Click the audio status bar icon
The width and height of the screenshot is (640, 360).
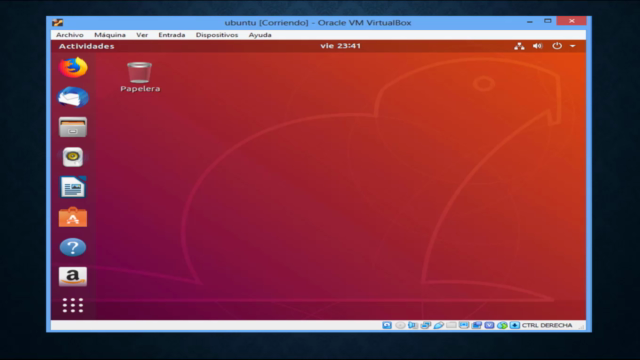(x=413, y=325)
